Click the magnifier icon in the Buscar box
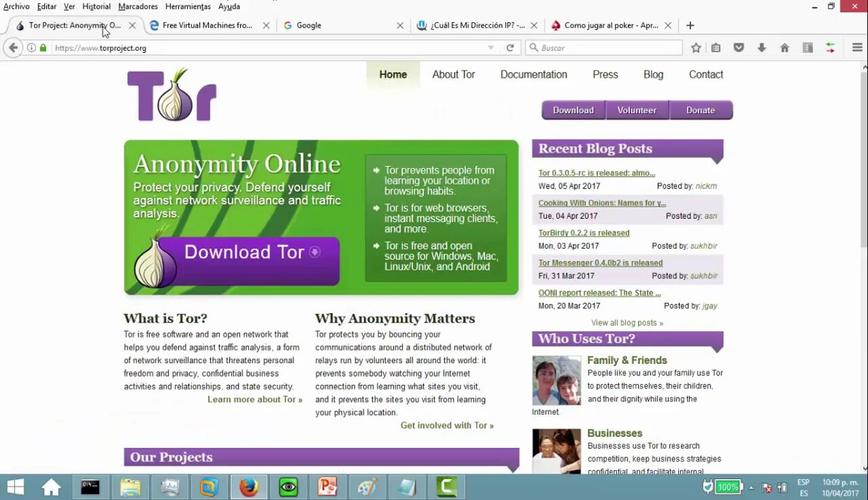This screenshot has width=868, height=500. tap(534, 48)
